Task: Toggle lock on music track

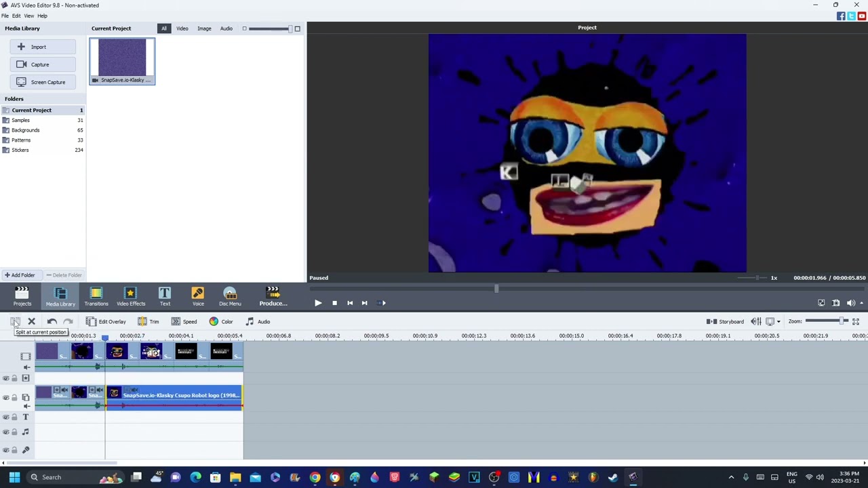Action: coord(14,432)
